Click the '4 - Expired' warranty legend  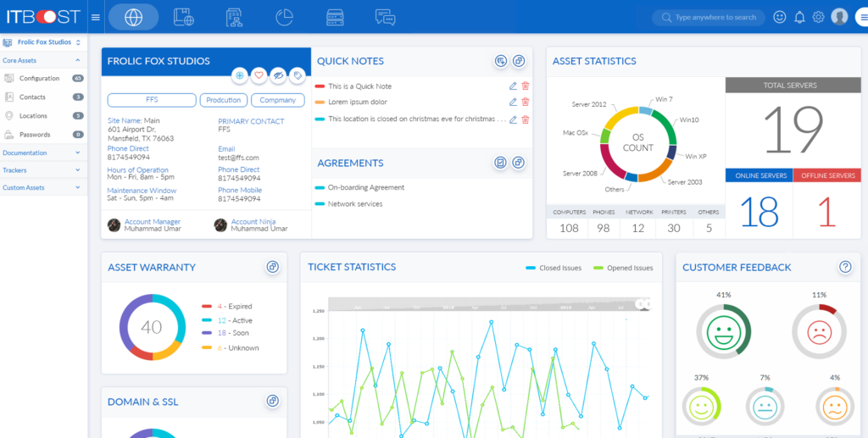pyautogui.click(x=227, y=307)
